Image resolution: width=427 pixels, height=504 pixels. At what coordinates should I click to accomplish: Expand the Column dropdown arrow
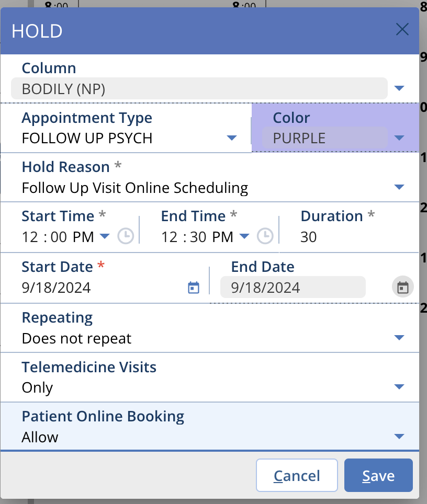pos(399,88)
